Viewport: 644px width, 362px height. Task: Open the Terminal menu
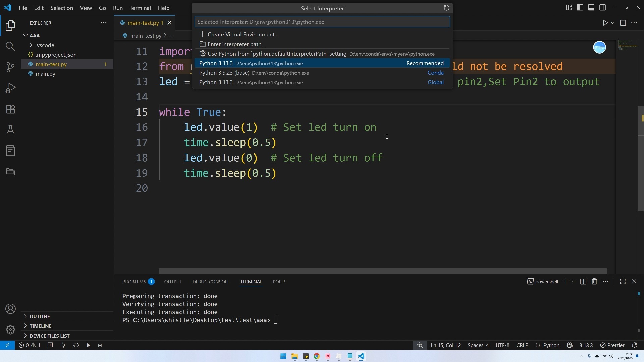[140, 8]
